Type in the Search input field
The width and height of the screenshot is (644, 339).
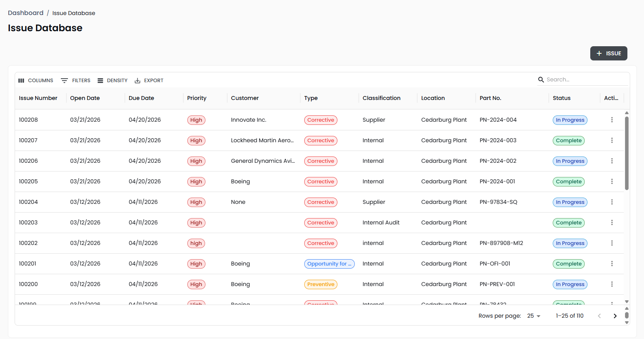click(x=585, y=80)
